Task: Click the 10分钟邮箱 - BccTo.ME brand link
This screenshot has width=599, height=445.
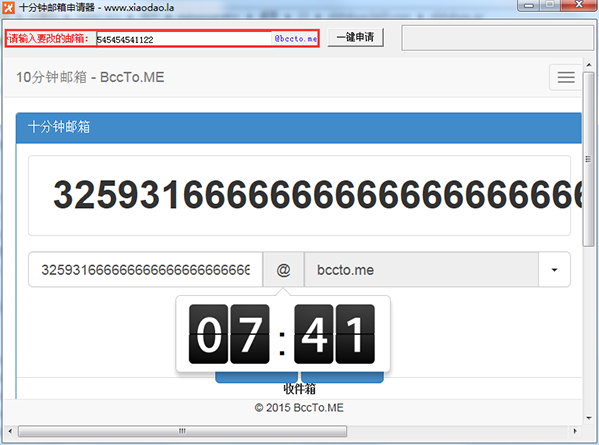Action: tap(90, 77)
